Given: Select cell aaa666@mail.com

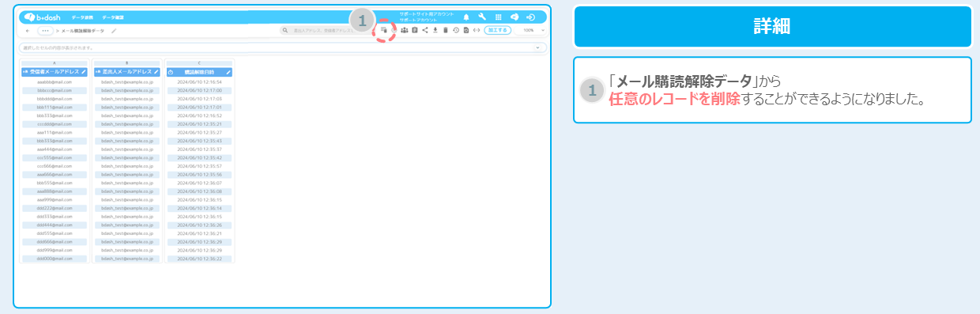Looking at the screenshot, I should [55, 174].
